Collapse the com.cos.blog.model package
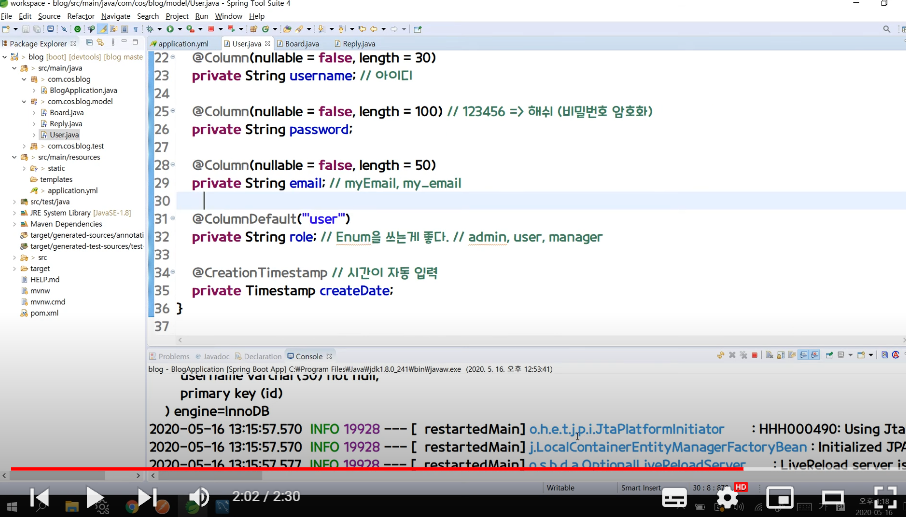The image size is (906, 517). [x=24, y=102]
